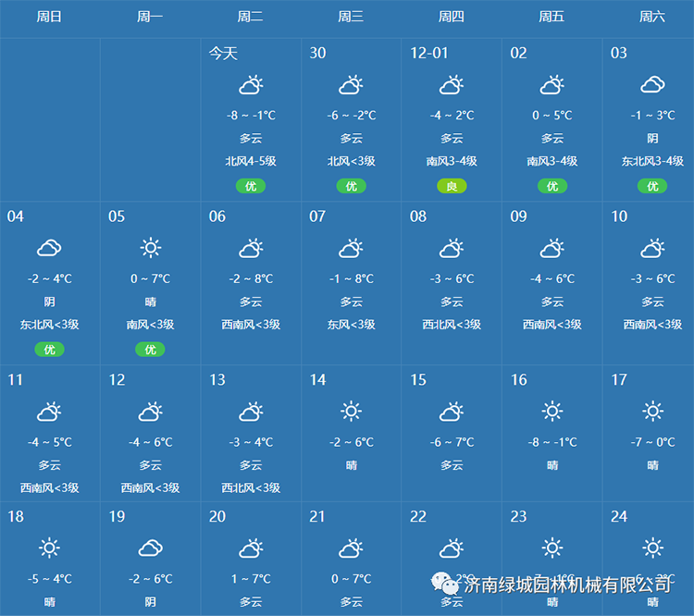Select the 周六 column header
This screenshot has height=616, width=694.
pyautogui.click(x=652, y=17)
